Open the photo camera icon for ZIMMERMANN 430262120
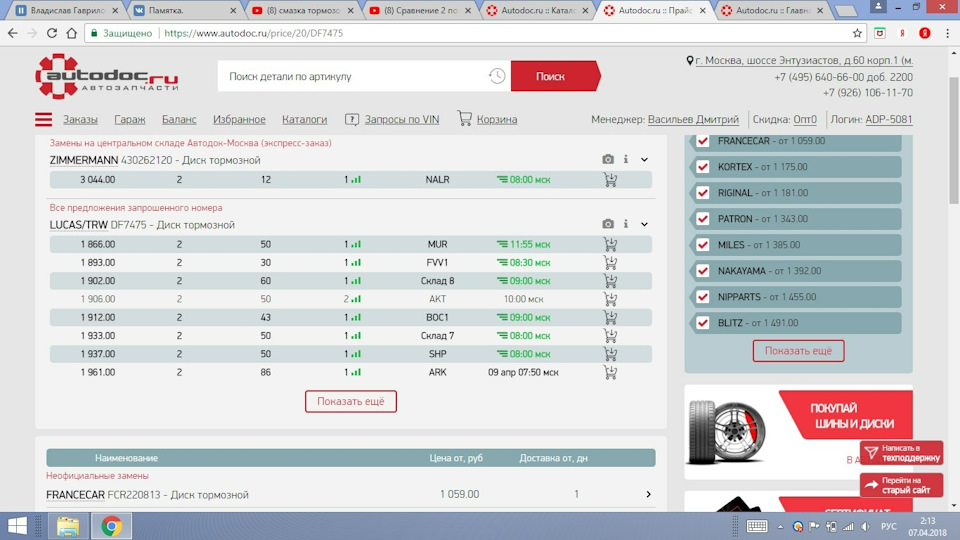The width and height of the screenshot is (960, 540). pos(607,159)
